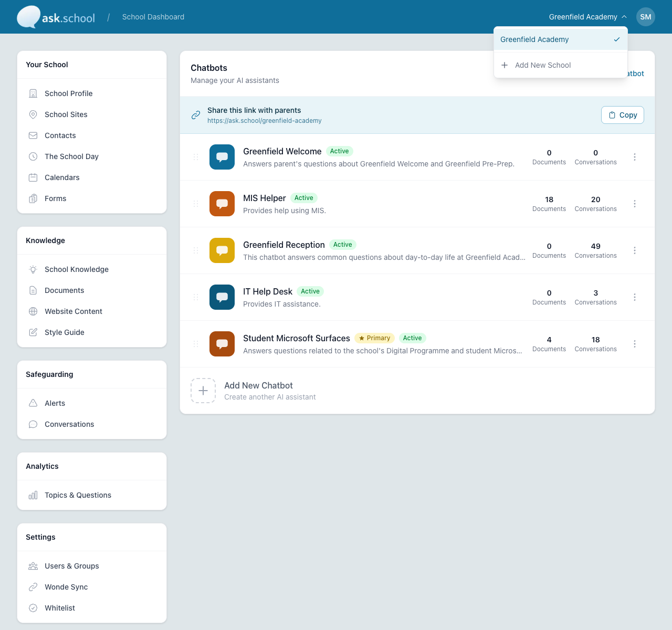Click the ask.school logo
The width and height of the screenshot is (672, 630).
[x=56, y=17]
